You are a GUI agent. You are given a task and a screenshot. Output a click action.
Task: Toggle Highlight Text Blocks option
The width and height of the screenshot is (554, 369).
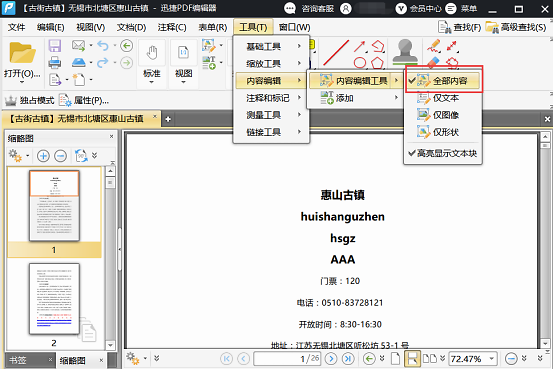(443, 153)
